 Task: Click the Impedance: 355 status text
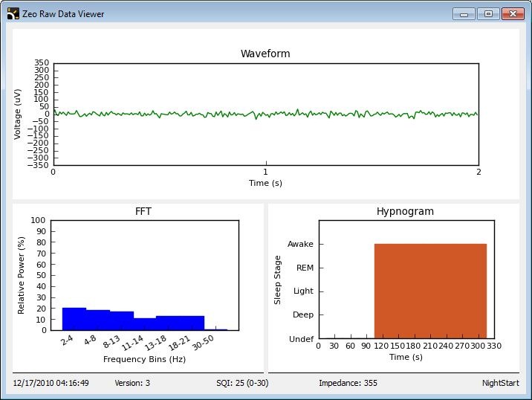348,383
